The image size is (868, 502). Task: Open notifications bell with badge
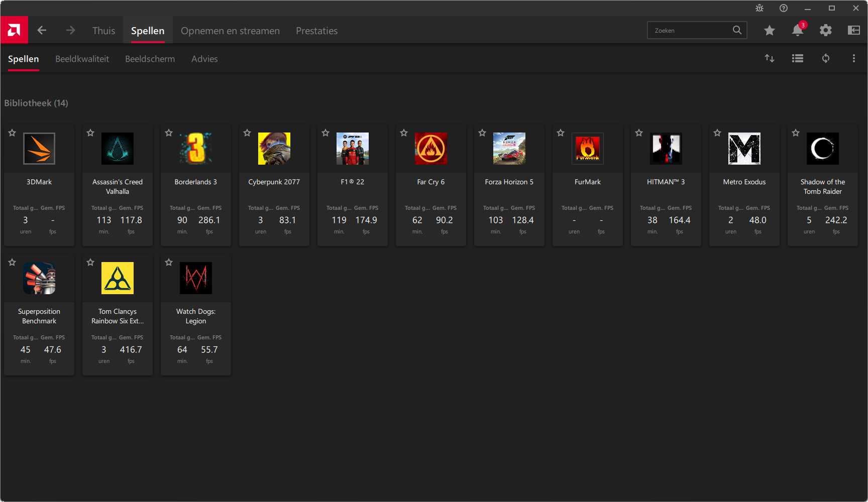[798, 30]
